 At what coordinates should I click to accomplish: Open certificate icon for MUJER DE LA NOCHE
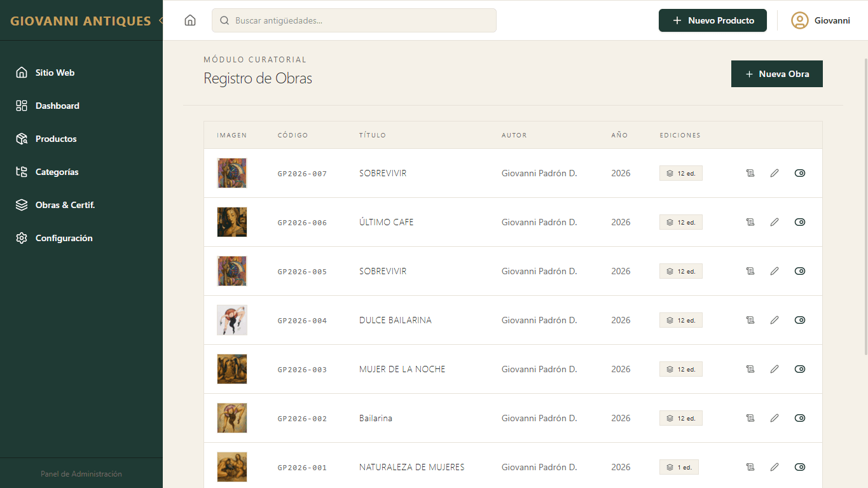(x=750, y=369)
